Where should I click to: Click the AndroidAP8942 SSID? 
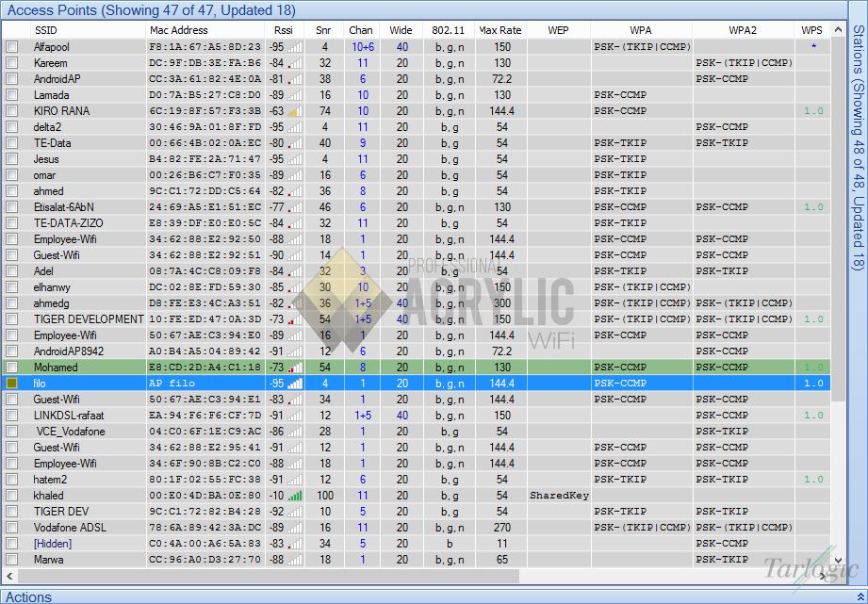(x=68, y=351)
